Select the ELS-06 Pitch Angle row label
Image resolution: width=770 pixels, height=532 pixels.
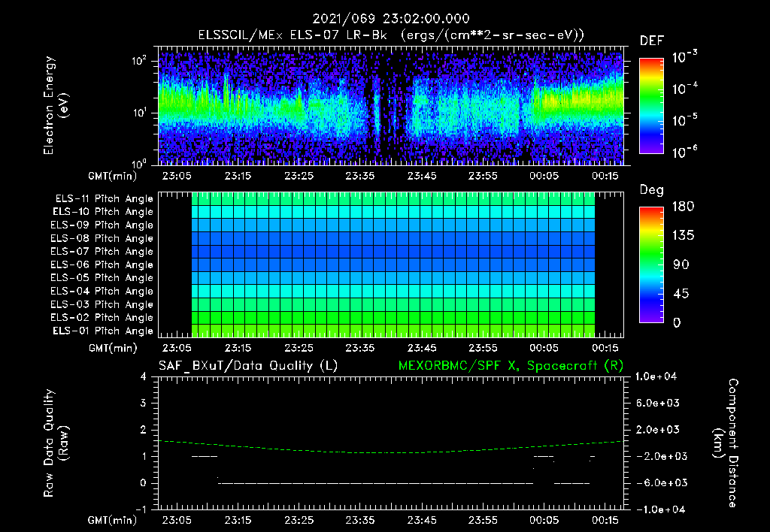pos(102,264)
